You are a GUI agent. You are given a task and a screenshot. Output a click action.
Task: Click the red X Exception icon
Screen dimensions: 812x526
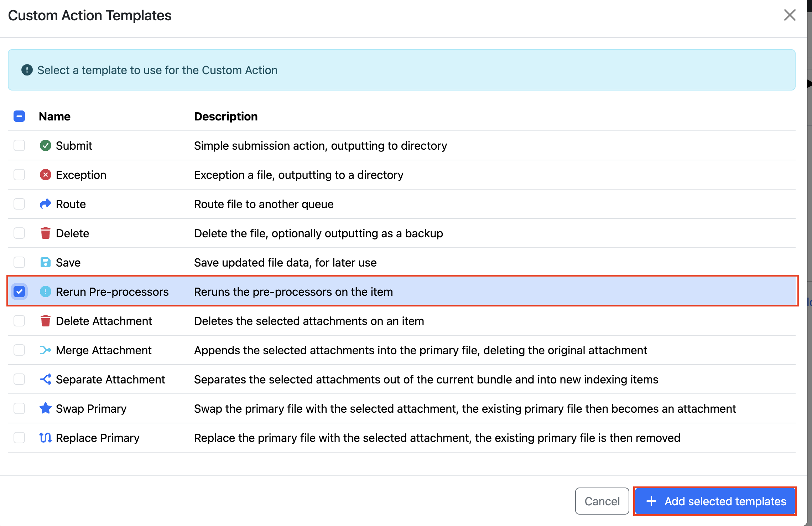[x=45, y=175]
